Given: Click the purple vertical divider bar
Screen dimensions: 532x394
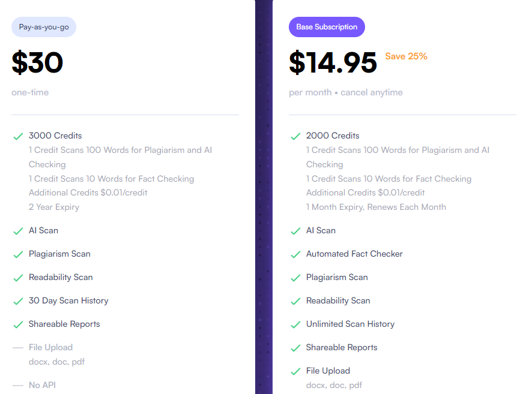Looking at the screenshot, I should coord(264,197).
